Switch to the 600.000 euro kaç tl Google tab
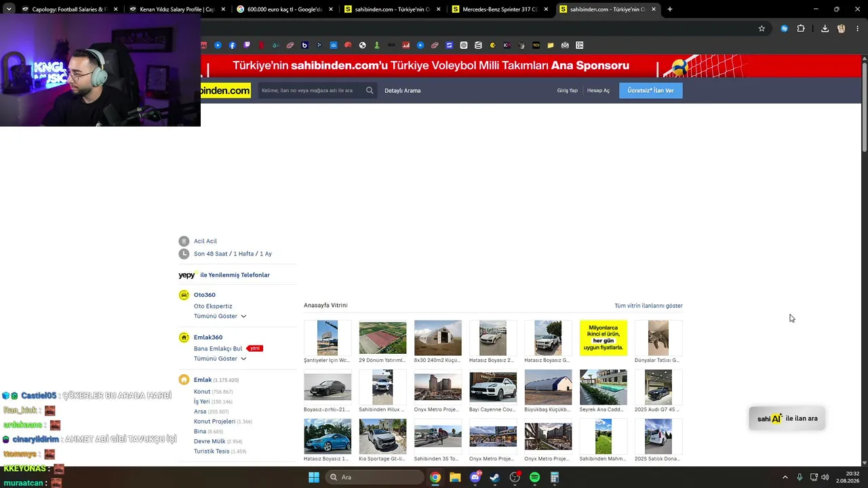 tap(284, 9)
